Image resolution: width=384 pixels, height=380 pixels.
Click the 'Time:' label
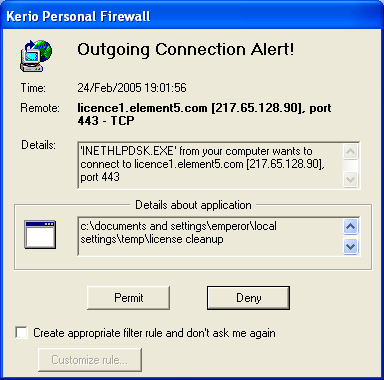point(33,88)
